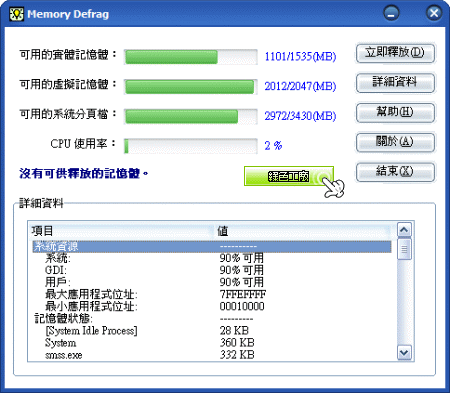Click the CPU usage progress bar
The height and width of the screenshot is (393, 450).
[191, 146]
